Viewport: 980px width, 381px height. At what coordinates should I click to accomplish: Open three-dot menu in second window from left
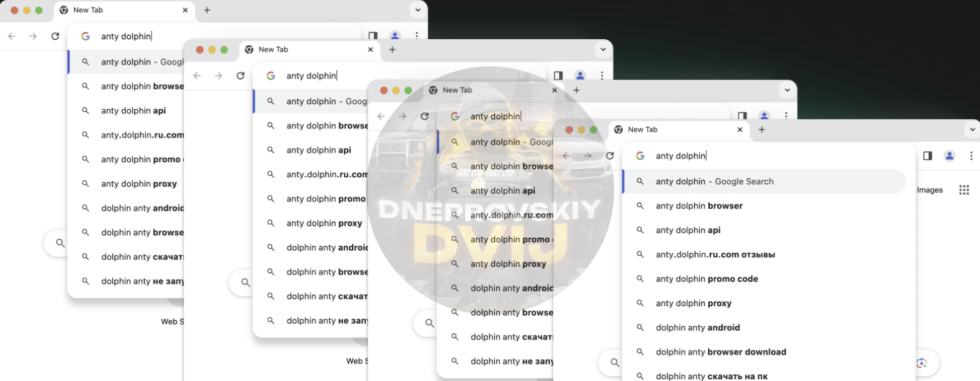tap(602, 75)
